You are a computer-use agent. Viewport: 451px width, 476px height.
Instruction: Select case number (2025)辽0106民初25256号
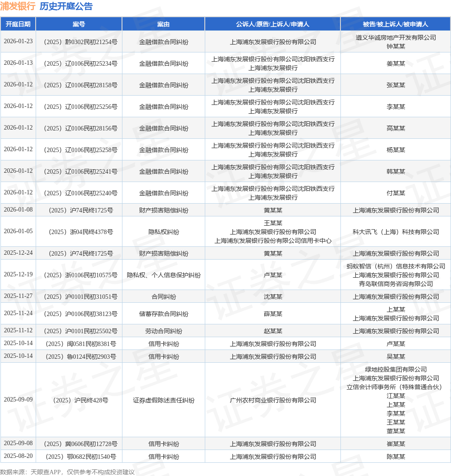81,107
